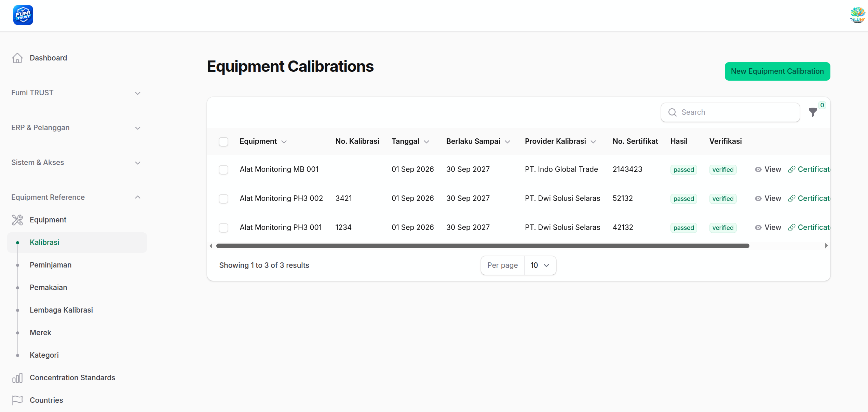Click the table's horizontal scrollbar
Viewport: 868px width, 412px height.
(483, 246)
